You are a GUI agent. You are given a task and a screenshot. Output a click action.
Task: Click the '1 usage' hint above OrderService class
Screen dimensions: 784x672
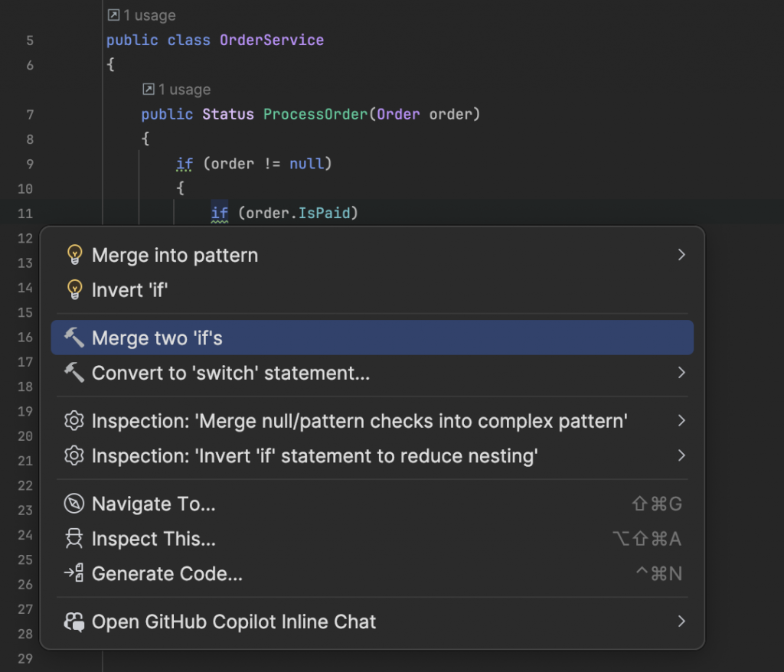142,15
